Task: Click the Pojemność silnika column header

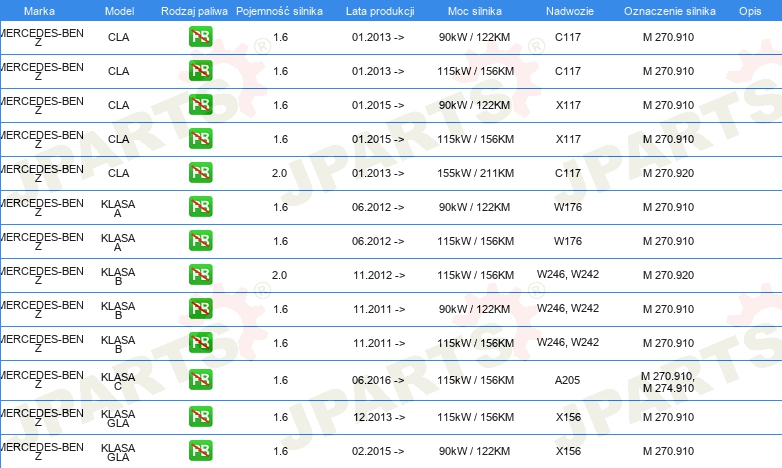Action: (x=279, y=11)
